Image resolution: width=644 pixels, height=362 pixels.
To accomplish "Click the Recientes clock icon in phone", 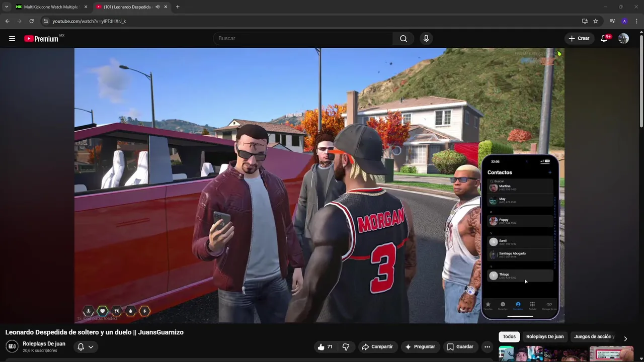I will click(502, 305).
